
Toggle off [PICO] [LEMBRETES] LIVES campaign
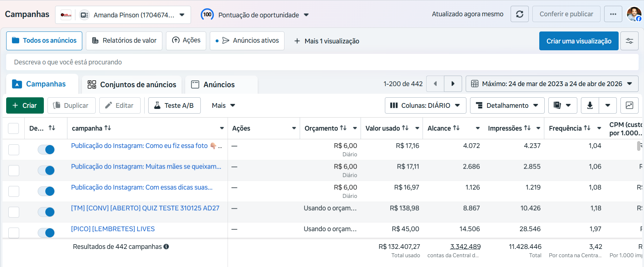point(46,233)
